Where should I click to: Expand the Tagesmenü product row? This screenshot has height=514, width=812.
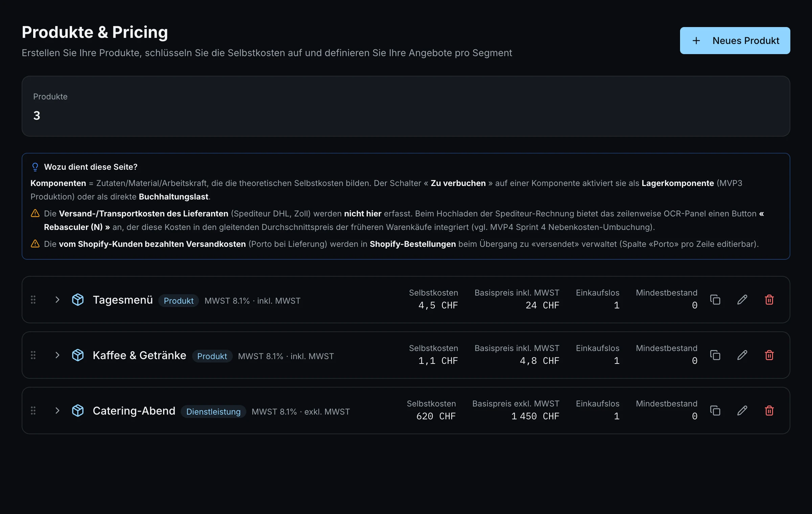click(x=57, y=300)
